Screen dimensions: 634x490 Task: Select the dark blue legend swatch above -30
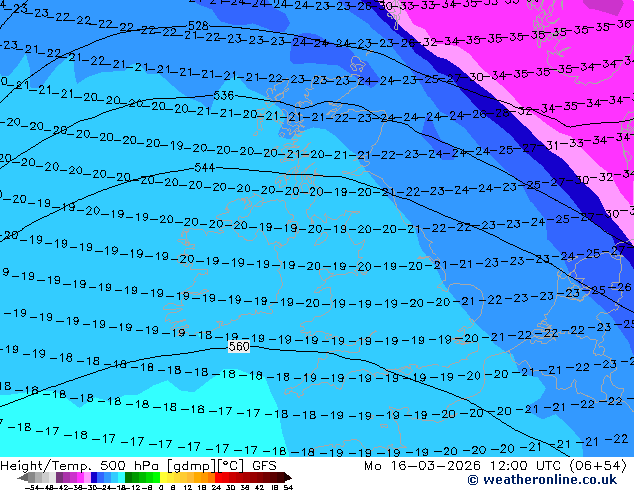point(94,477)
